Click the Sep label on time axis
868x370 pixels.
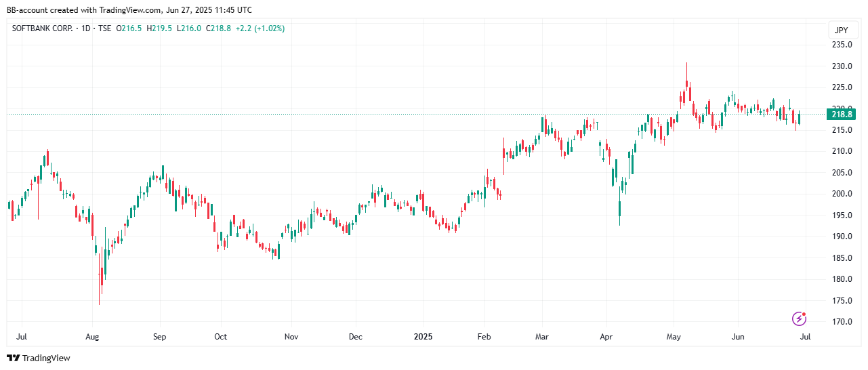pyautogui.click(x=159, y=336)
